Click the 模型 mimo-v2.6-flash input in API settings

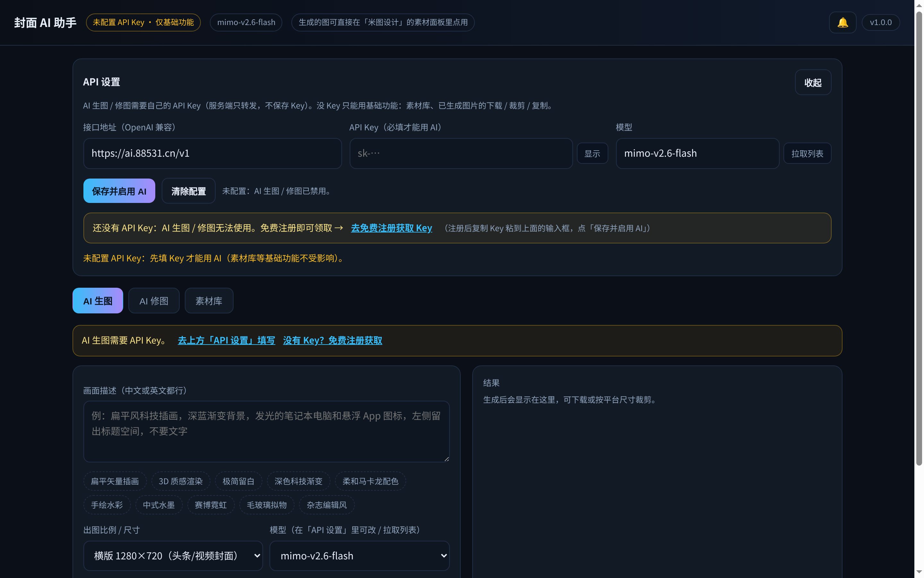click(x=697, y=153)
